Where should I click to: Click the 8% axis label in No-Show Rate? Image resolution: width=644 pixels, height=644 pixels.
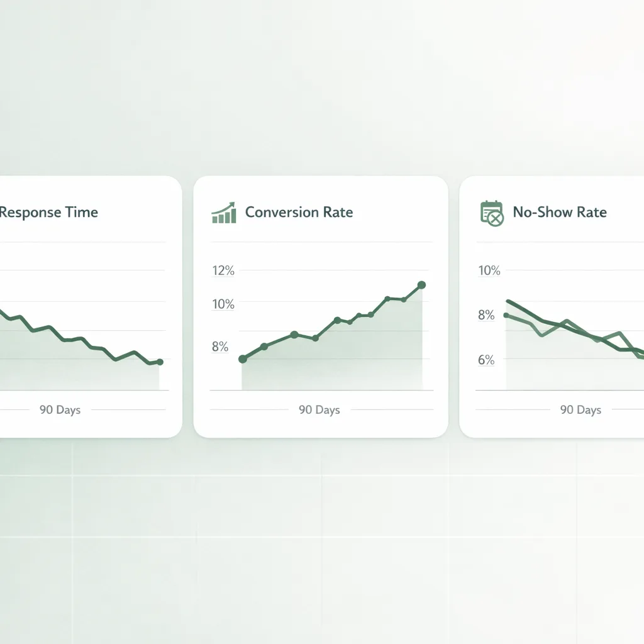pos(486,315)
